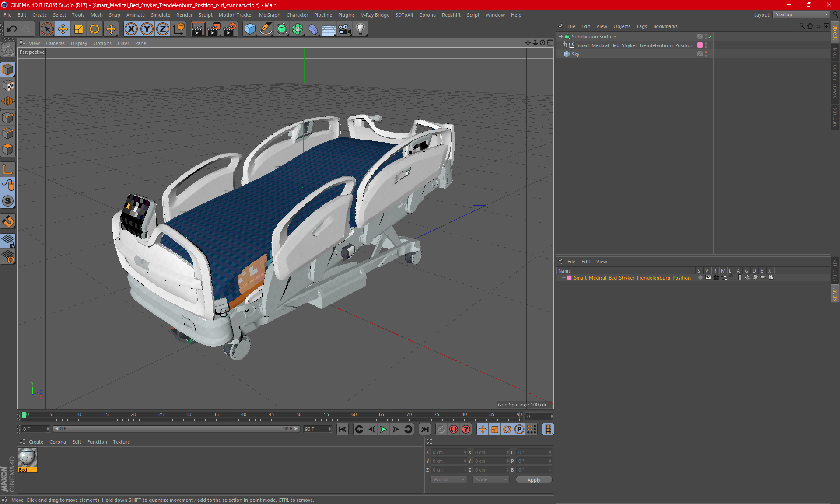This screenshot has height=504, width=840.
Task: Select the Sky object
Action: pos(575,54)
